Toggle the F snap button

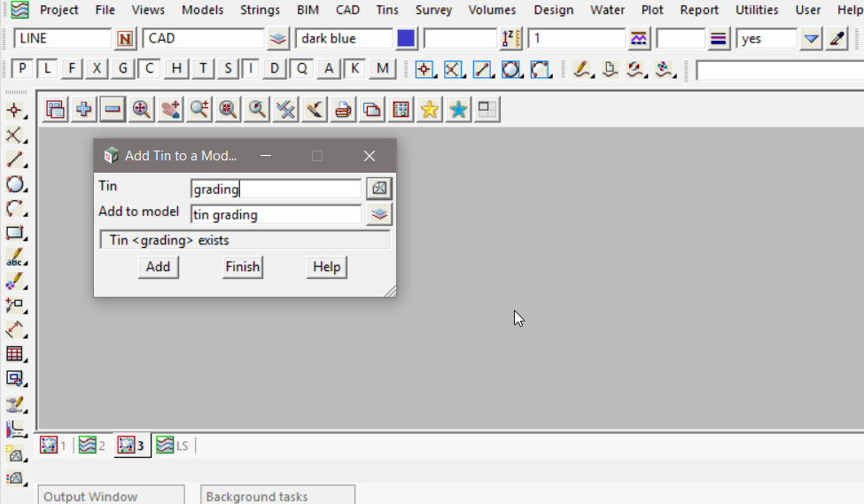point(72,69)
